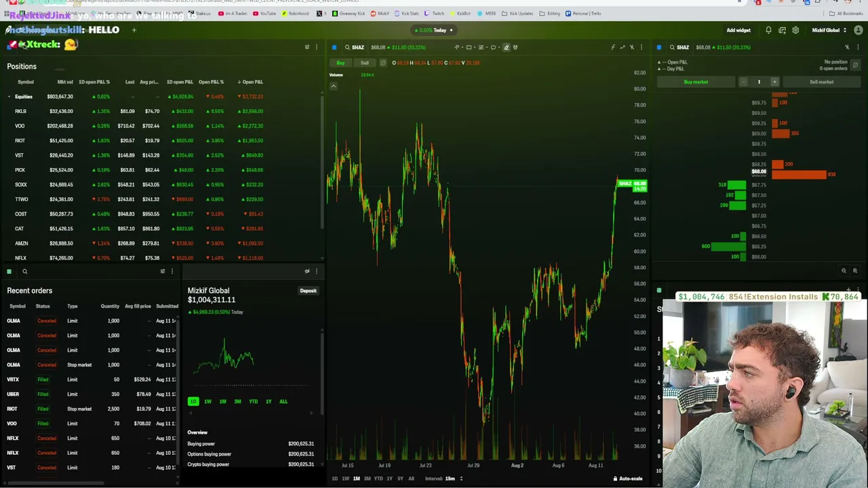Select 3M range in account chart
This screenshot has height=488, width=868.
tap(237, 401)
